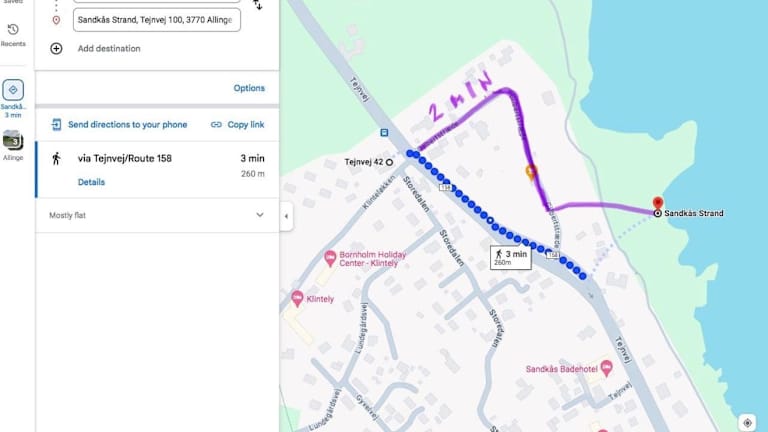The image size is (768, 432).
Task: Show my location with the target button
Action: click(x=747, y=422)
